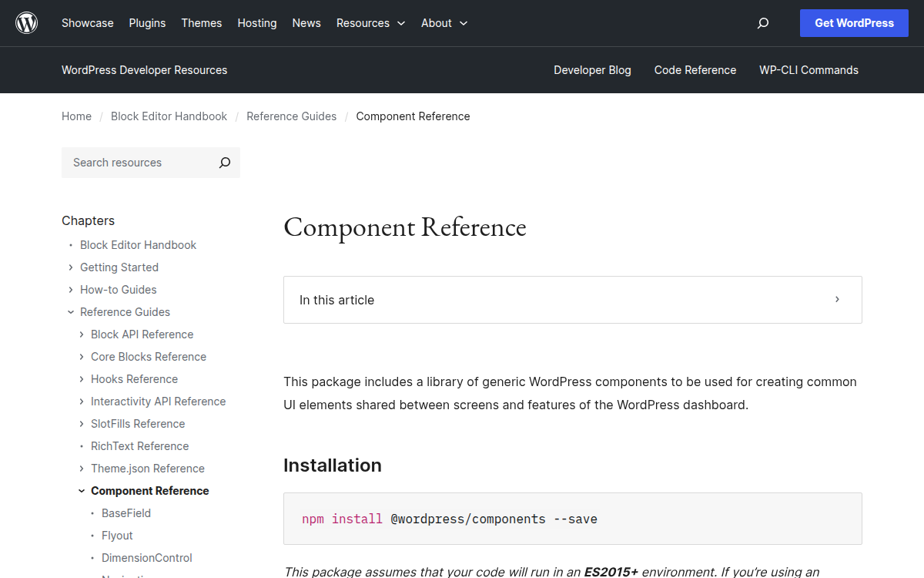Click Reference Guides breadcrumb

[291, 116]
